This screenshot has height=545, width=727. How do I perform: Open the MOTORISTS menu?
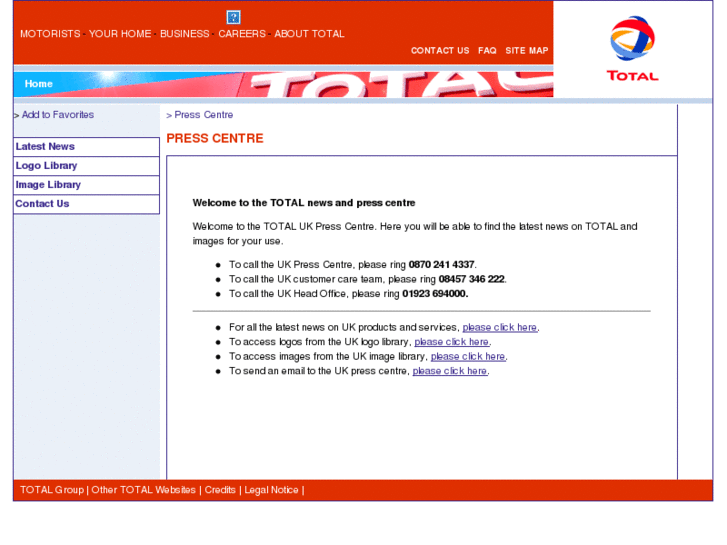click(50, 34)
